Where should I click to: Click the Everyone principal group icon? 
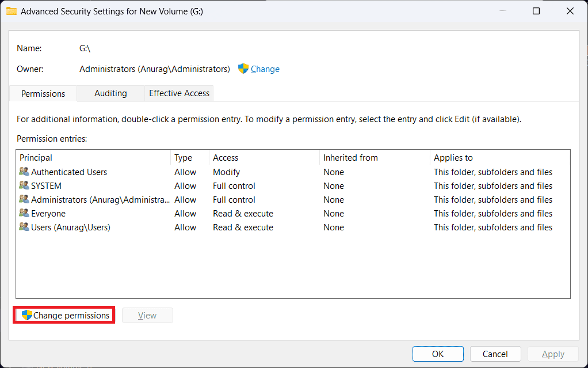coord(24,213)
